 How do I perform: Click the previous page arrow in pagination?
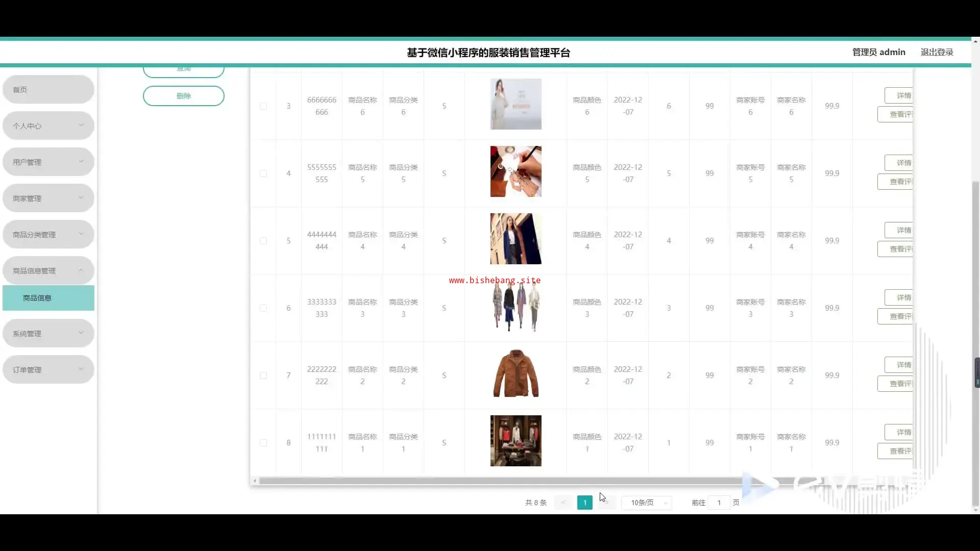(563, 503)
